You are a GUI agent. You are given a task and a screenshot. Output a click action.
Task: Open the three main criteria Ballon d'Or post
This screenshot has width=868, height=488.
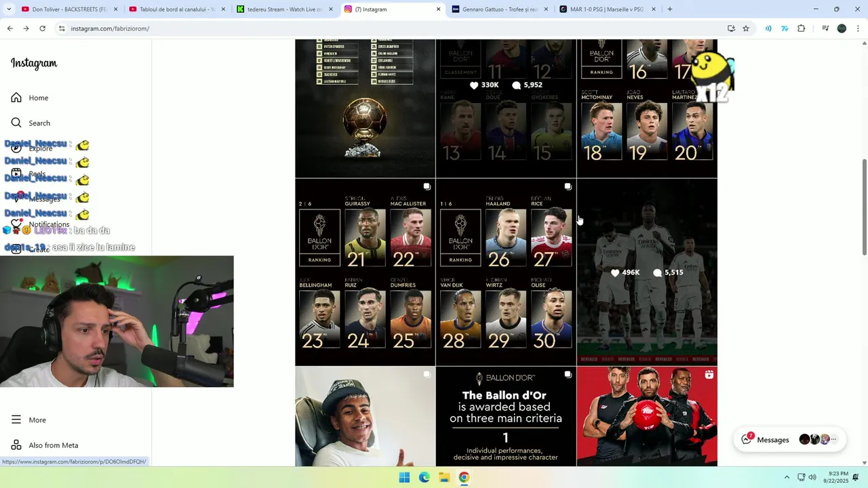coord(506,416)
